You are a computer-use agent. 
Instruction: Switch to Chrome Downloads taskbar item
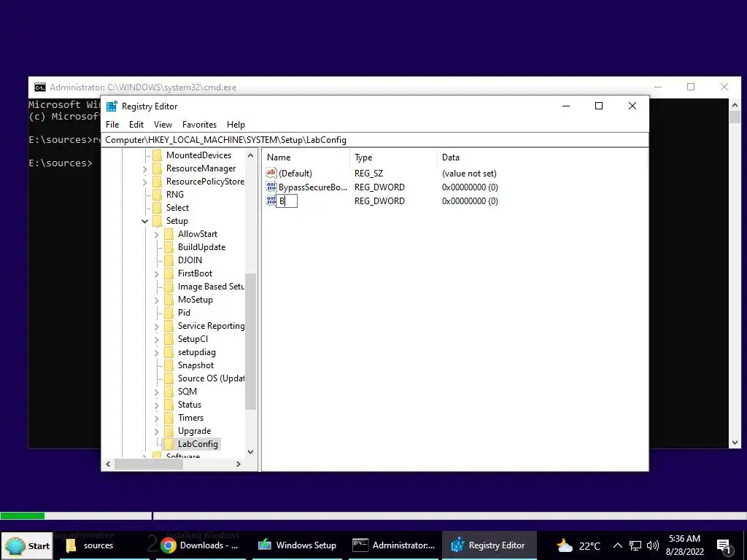point(200,545)
